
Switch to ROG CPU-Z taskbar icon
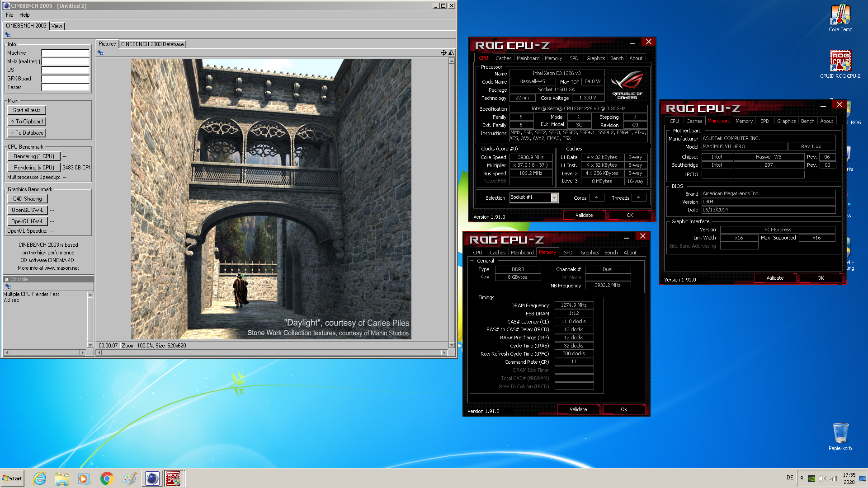(173, 479)
